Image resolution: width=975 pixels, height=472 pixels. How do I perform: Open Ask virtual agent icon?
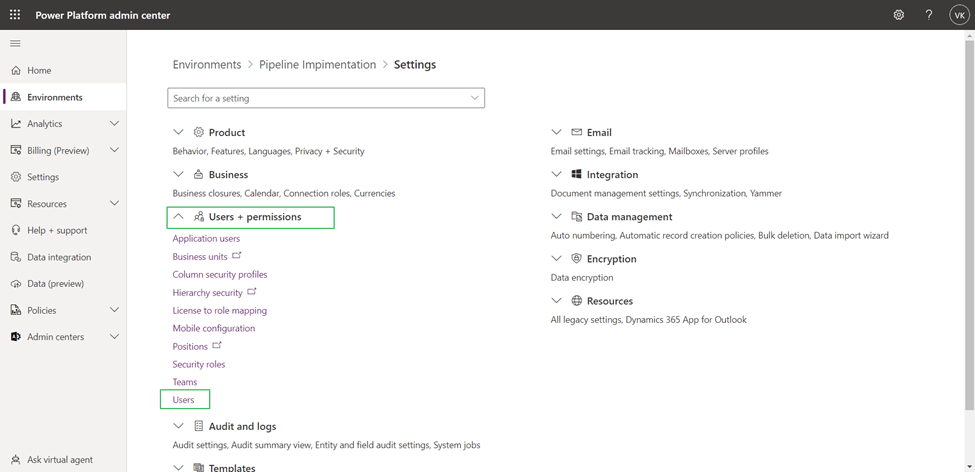tap(16, 460)
